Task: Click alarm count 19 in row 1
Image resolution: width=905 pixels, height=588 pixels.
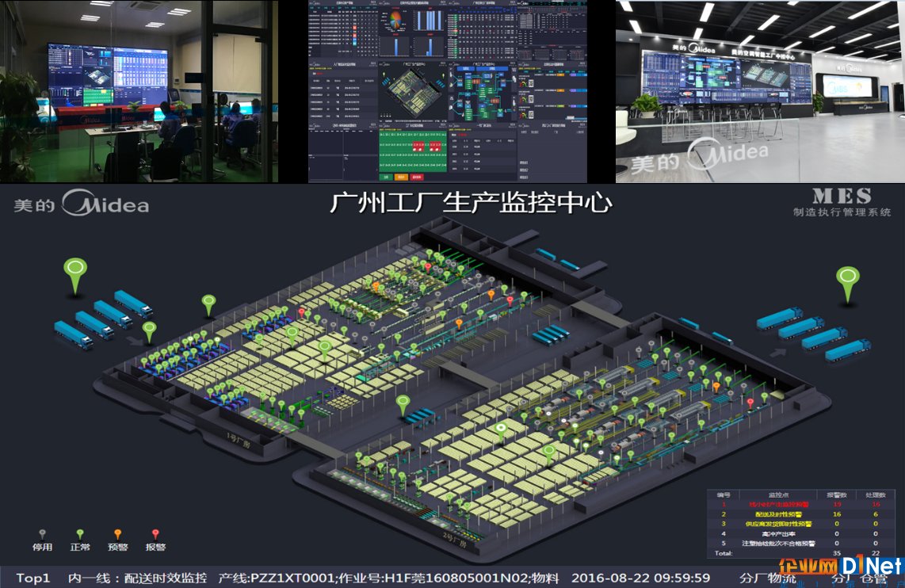Action: (x=837, y=504)
